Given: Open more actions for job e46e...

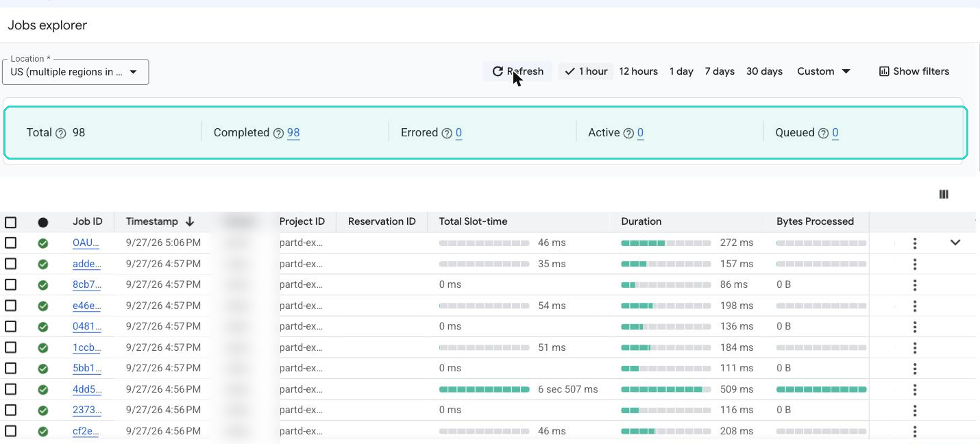Looking at the screenshot, I should 914,306.
